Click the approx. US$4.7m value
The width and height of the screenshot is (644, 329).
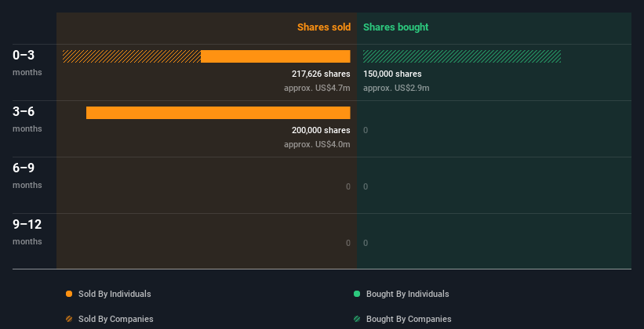317,88
